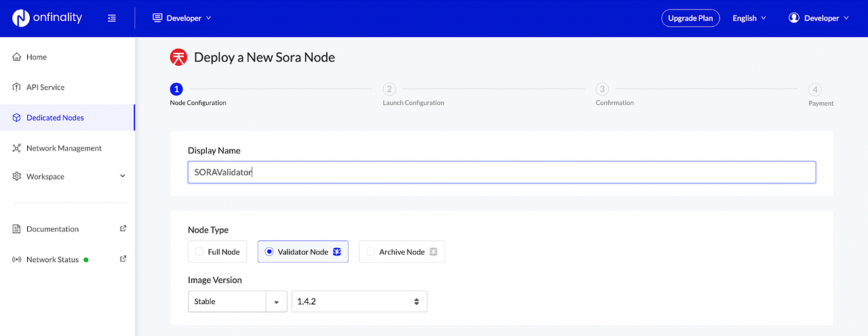
Task: Click the Upgrade Plan button
Action: pyautogui.click(x=690, y=18)
